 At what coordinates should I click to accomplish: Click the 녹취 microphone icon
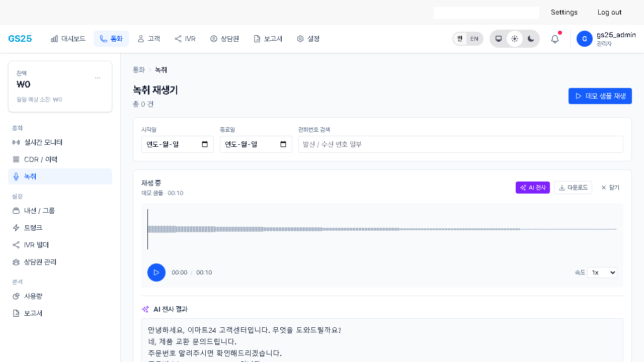point(16,176)
